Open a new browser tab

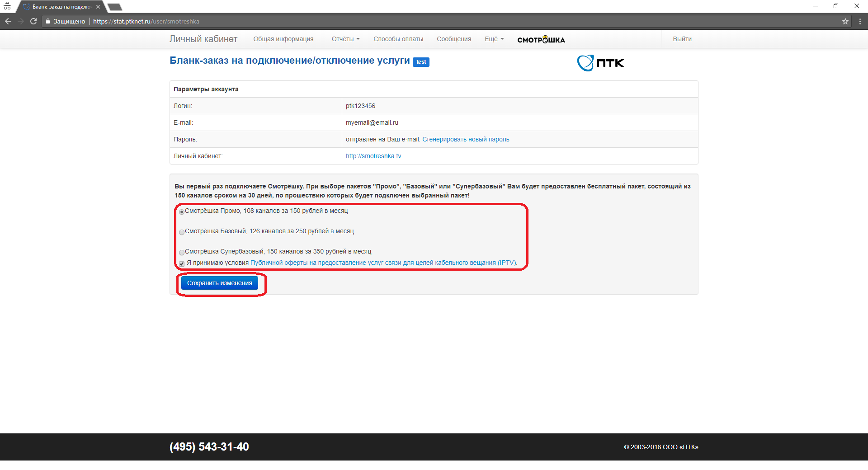pyautogui.click(x=115, y=7)
